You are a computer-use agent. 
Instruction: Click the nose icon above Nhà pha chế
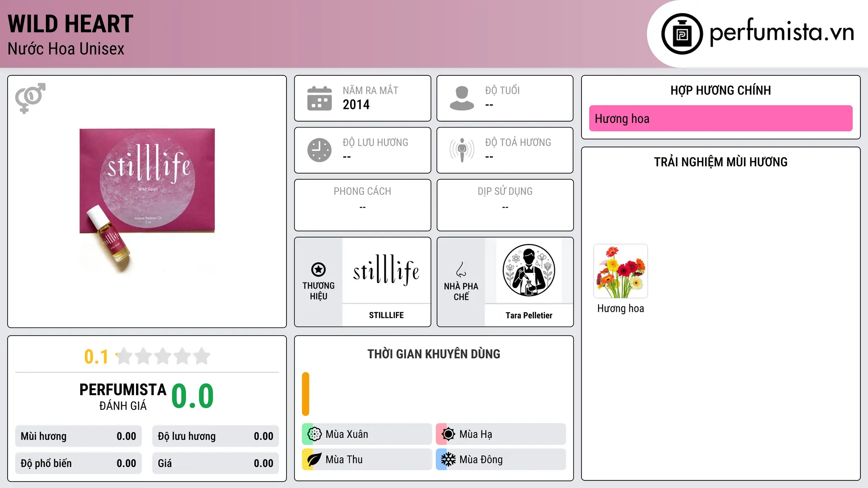tap(461, 269)
